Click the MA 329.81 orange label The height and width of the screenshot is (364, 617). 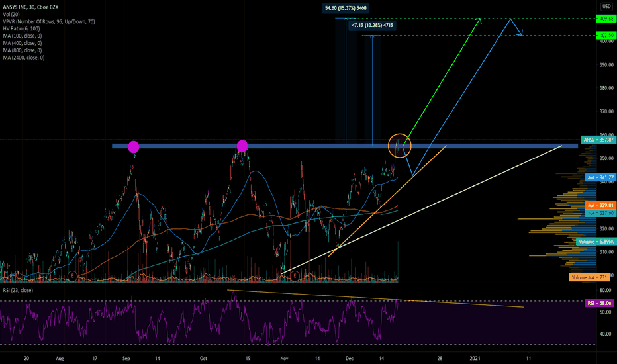click(600, 205)
